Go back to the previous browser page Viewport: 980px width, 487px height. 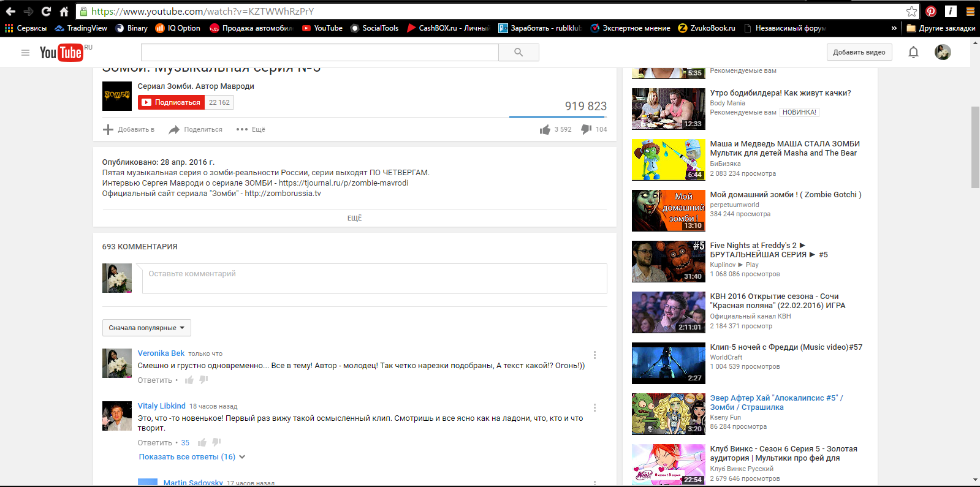click(10, 11)
